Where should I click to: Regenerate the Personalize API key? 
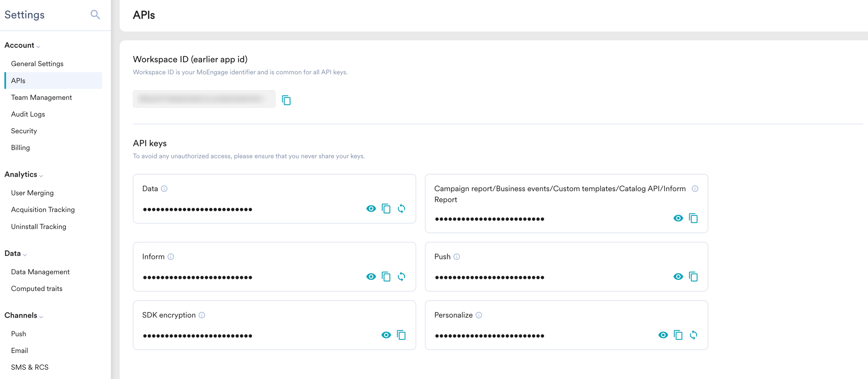tap(693, 335)
